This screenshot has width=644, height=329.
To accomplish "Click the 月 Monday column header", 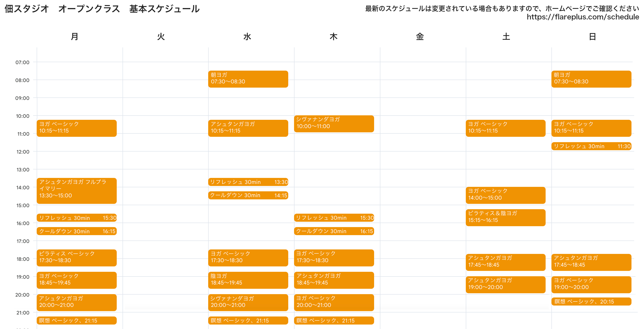I will click(x=74, y=37).
